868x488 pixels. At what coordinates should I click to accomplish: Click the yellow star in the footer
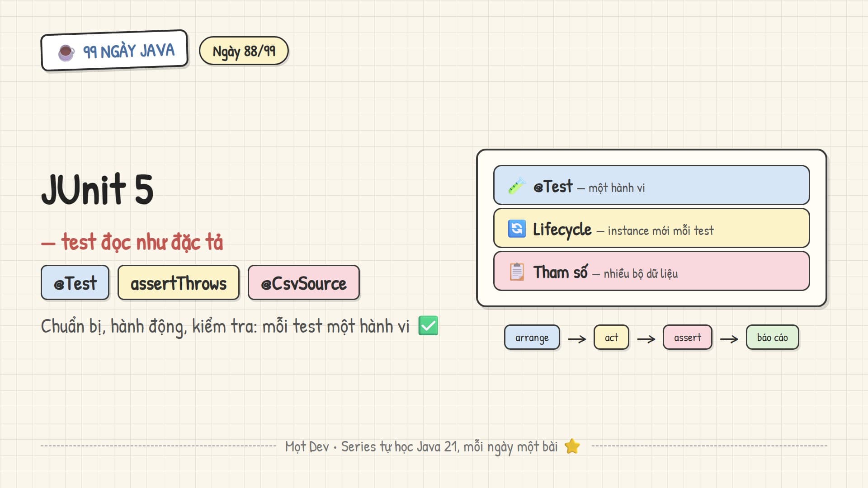pos(572,446)
